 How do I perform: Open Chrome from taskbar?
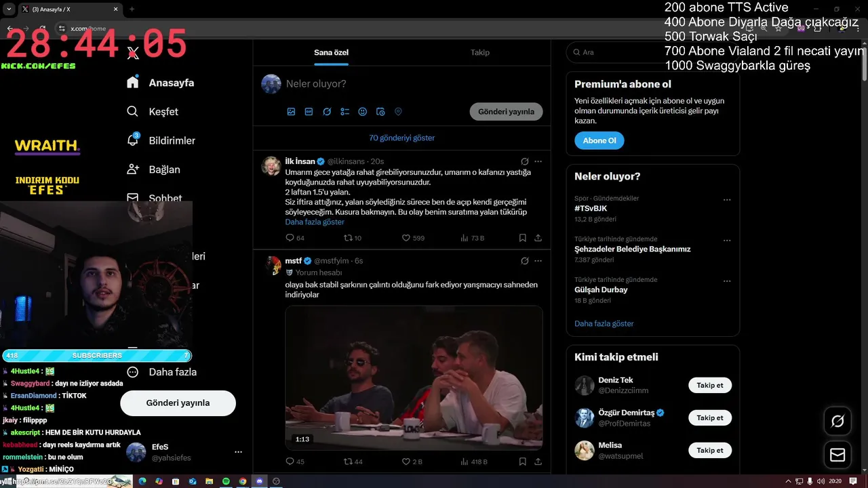[x=243, y=481]
